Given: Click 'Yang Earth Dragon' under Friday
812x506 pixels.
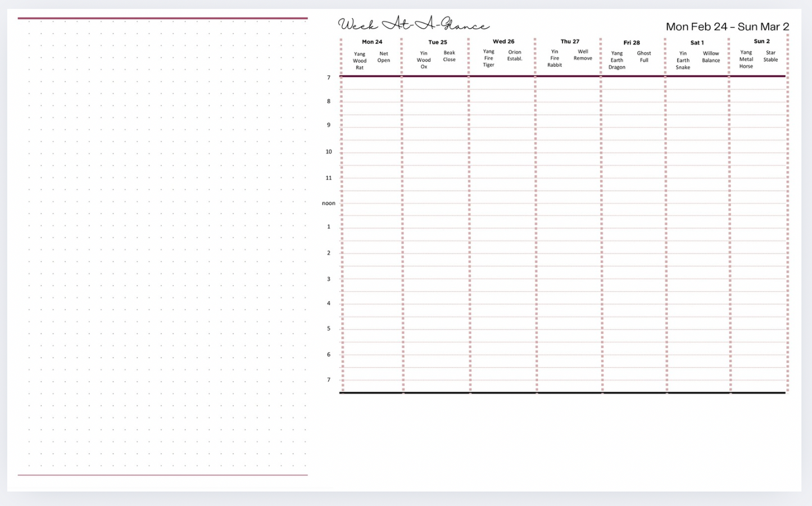Looking at the screenshot, I should point(617,60).
